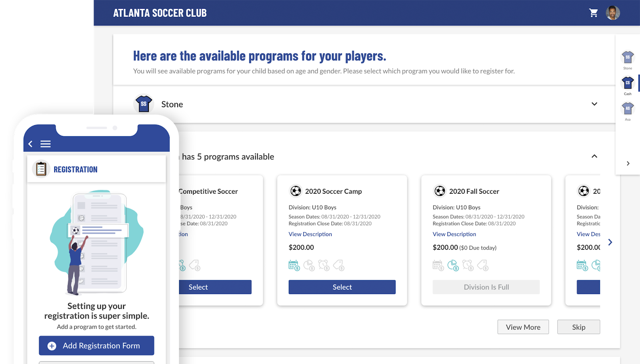Click the user profile avatar
Image resolution: width=640 pixels, height=364 pixels.
coord(612,12)
